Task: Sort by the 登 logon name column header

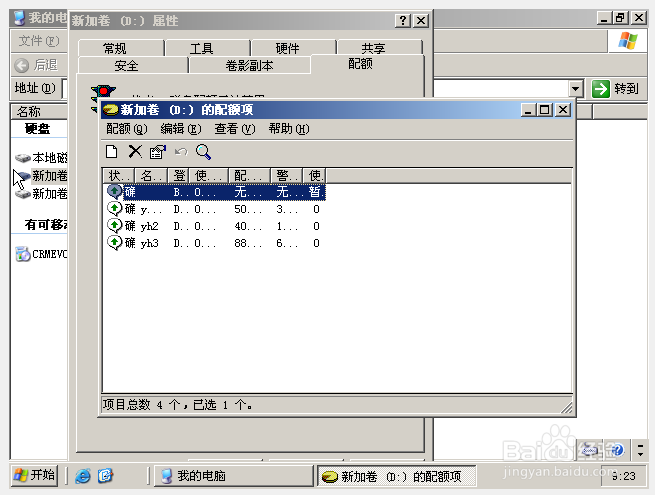Action: tap(178, 176)
